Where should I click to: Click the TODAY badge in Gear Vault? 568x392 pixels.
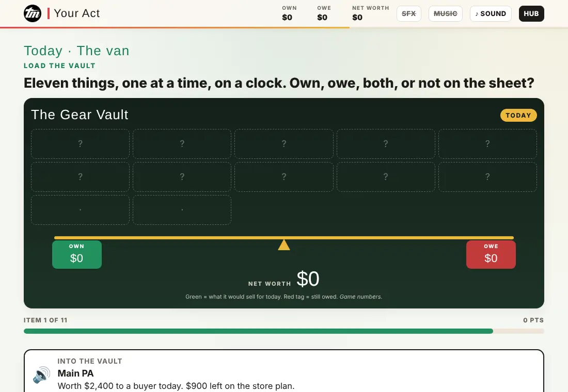[518, 115]
